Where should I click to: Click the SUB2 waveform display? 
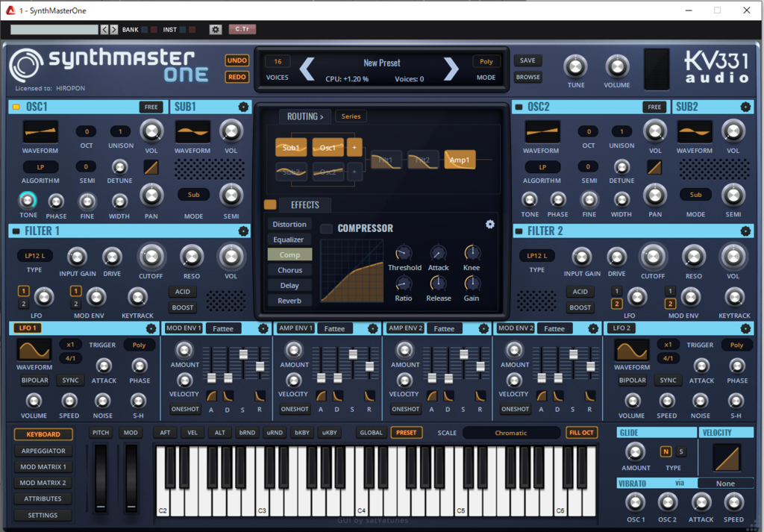pyautogui.click(x=695, y=132)
